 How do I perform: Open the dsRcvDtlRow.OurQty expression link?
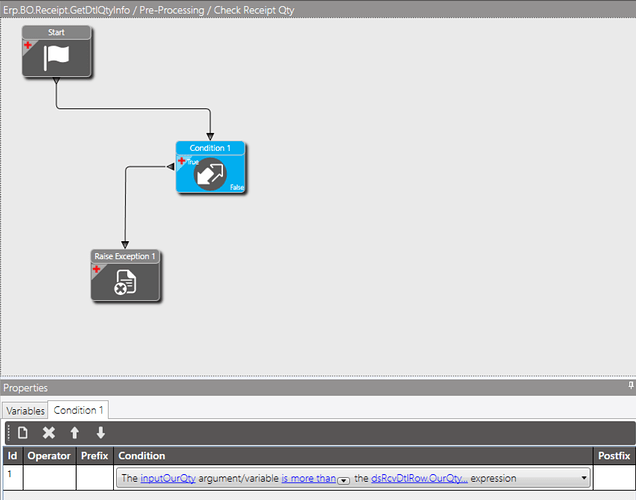point(419,478)
